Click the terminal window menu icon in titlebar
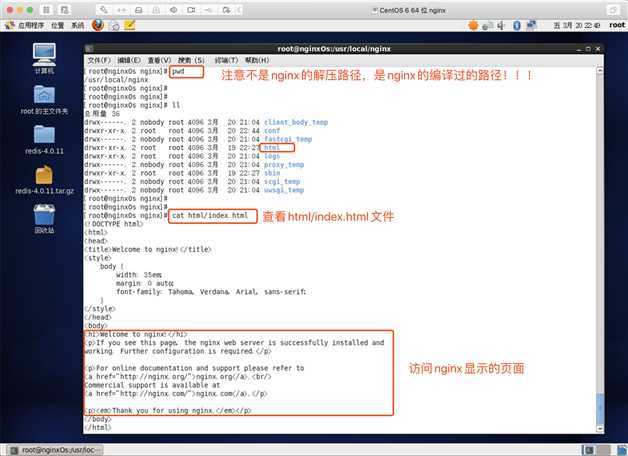This screenshot has height=456, width=628. coord(89,49)
